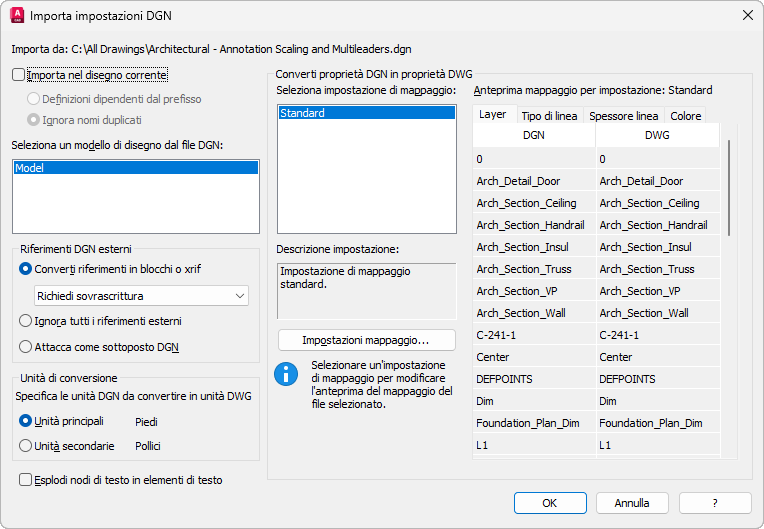
Task: Choose Attacca come sottoposto DGN option
Action: tap(26, 347)
